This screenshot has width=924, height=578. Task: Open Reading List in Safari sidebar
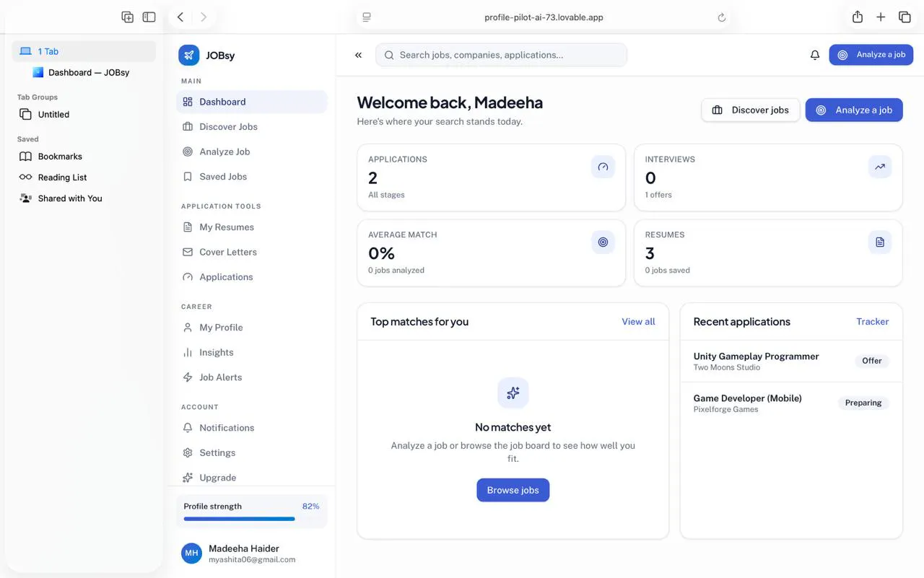[84, 178]
